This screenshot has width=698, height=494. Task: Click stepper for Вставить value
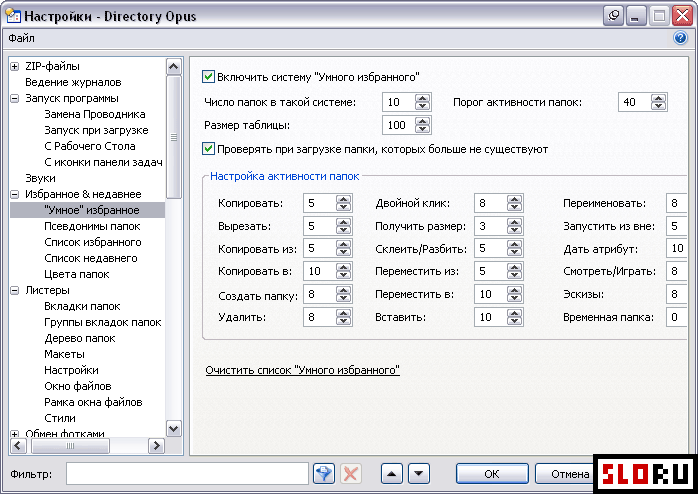(514, 317)
